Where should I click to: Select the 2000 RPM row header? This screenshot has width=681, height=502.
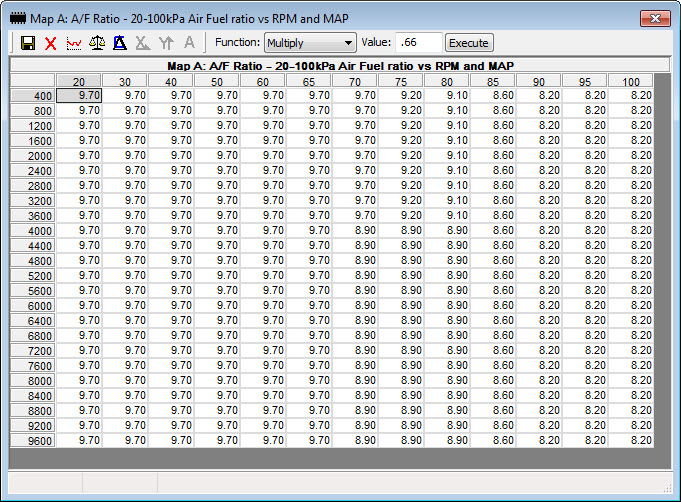click(33, 155)
